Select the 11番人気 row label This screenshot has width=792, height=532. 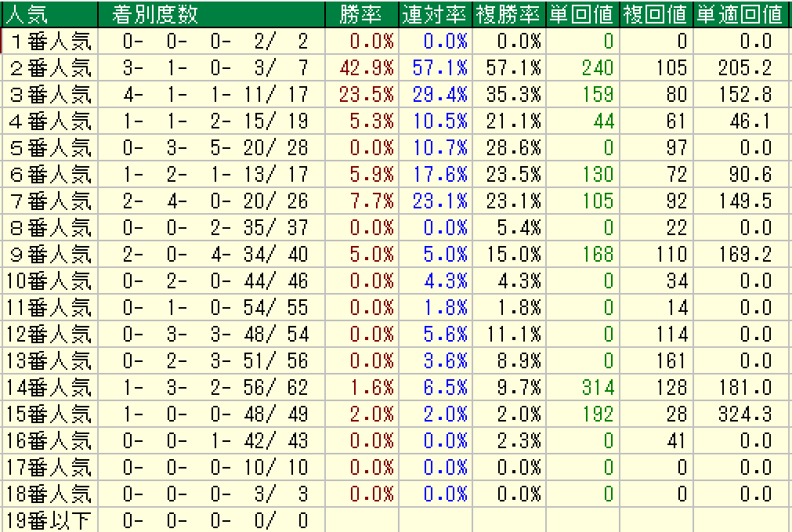(49, 308)
